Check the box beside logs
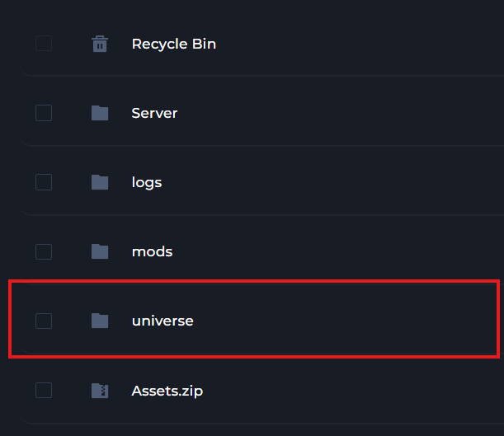Viewport: 504px width, 436px height. click(x=44, y=182)
